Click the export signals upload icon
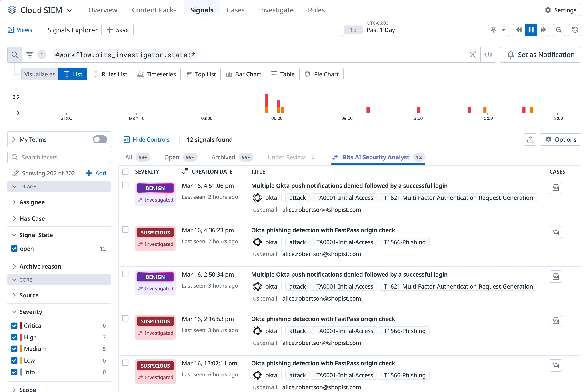 click(x=530, y=139)
